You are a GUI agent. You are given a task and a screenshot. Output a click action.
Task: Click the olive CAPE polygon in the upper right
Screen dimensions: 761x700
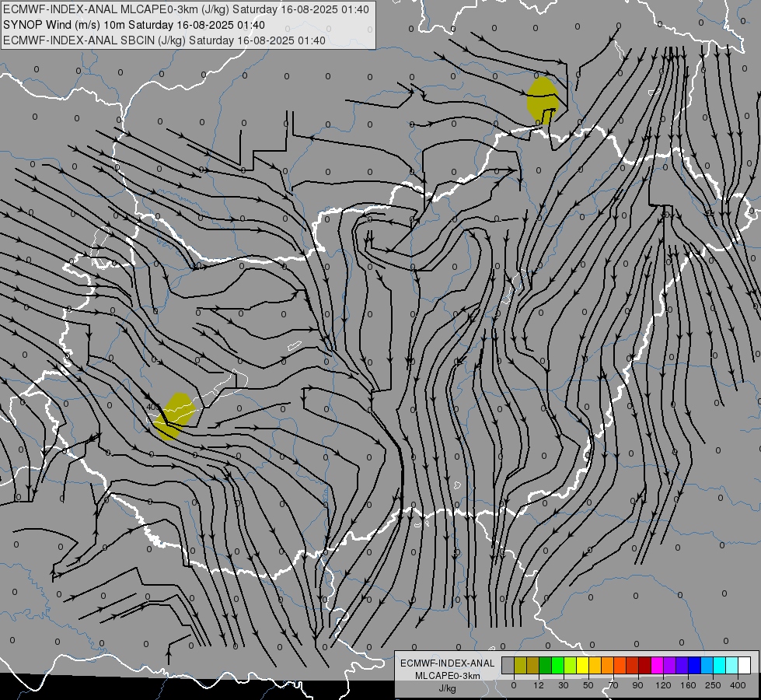coord(542,100)
